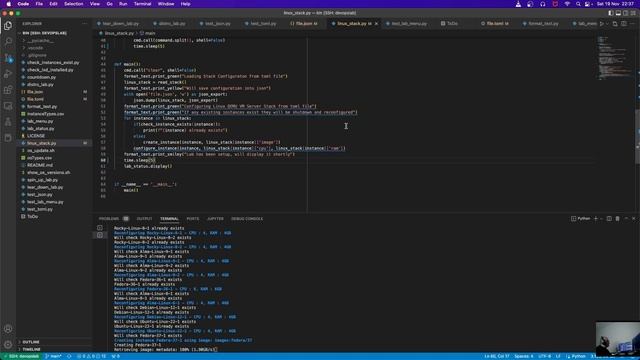Open the Search view in activity bar
The width and height of the screenshot is (640, 360).
click(x=8, y=41)
